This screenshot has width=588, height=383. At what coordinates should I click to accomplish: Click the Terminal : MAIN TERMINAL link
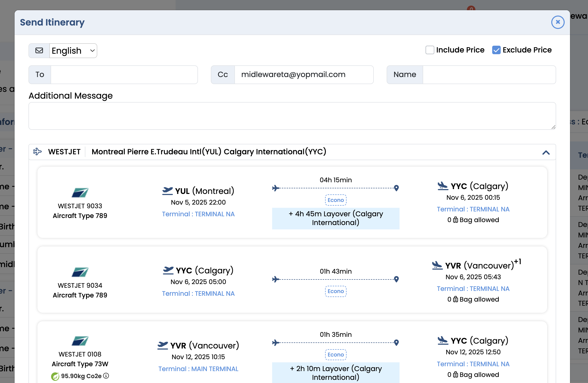click(x=198, y=369)
